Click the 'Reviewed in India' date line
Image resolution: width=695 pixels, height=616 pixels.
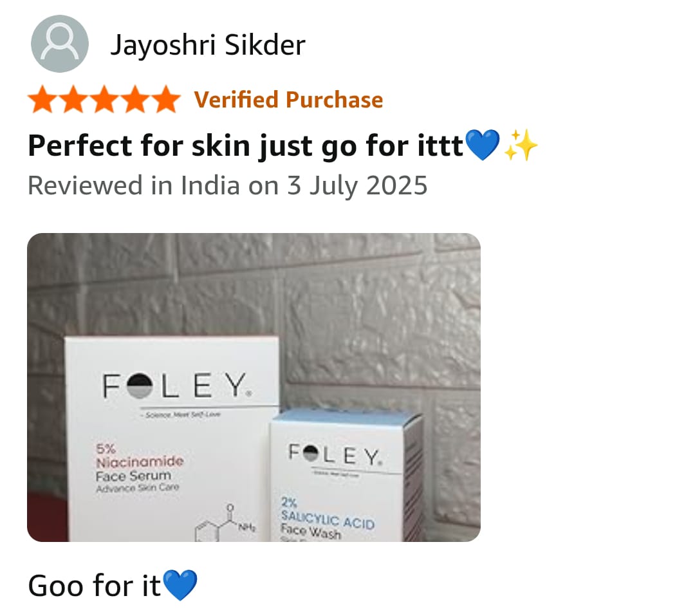pos(227,185)
